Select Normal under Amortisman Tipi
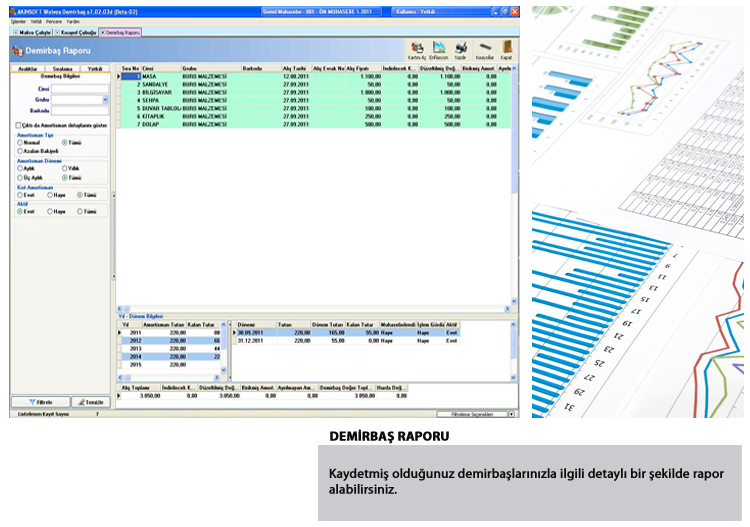750x527 pixels. pyautogui.click(x=20, y=142)
